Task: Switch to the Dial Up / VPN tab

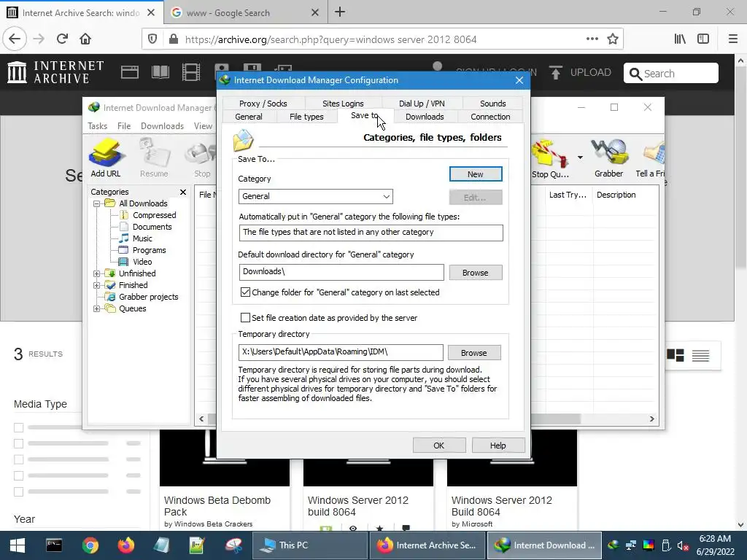Action: click(422, 104)
